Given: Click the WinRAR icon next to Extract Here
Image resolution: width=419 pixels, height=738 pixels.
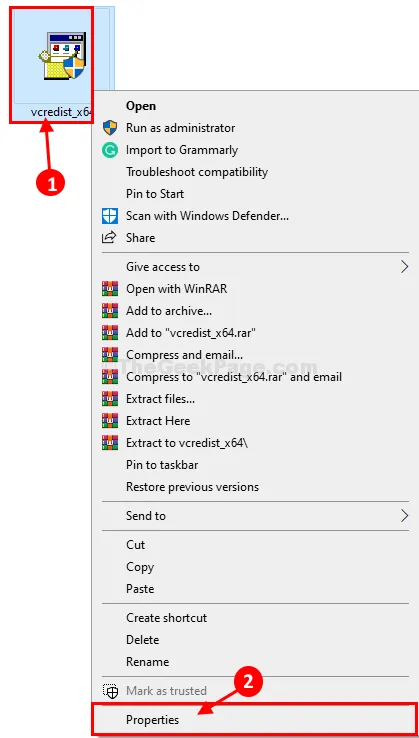Looking at the screenshot, I should (x=110, y=420).
